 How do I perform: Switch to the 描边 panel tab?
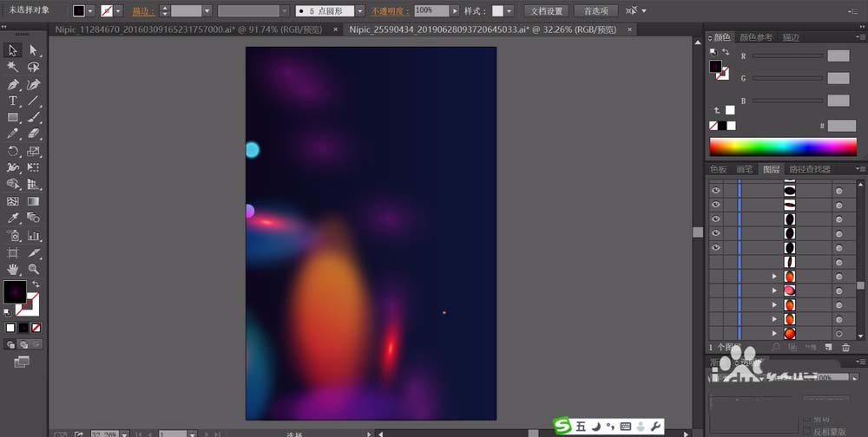pyautogui.click(x=791, y=37)
